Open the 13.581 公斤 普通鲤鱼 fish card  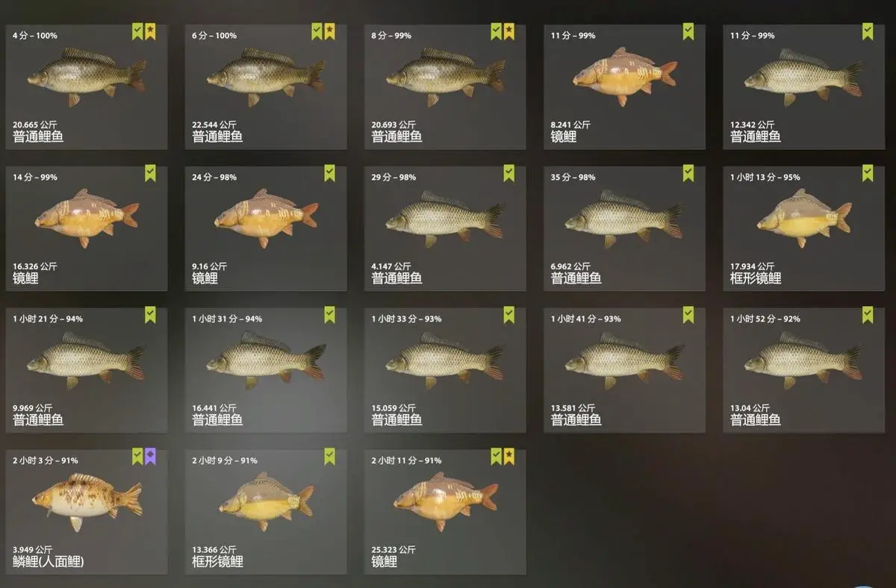coord(624,370)
